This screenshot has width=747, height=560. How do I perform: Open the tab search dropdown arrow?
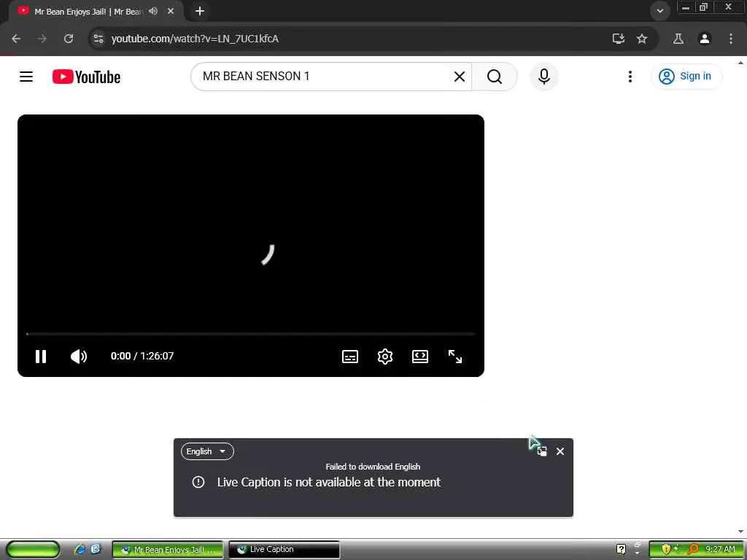coord(659,11)
